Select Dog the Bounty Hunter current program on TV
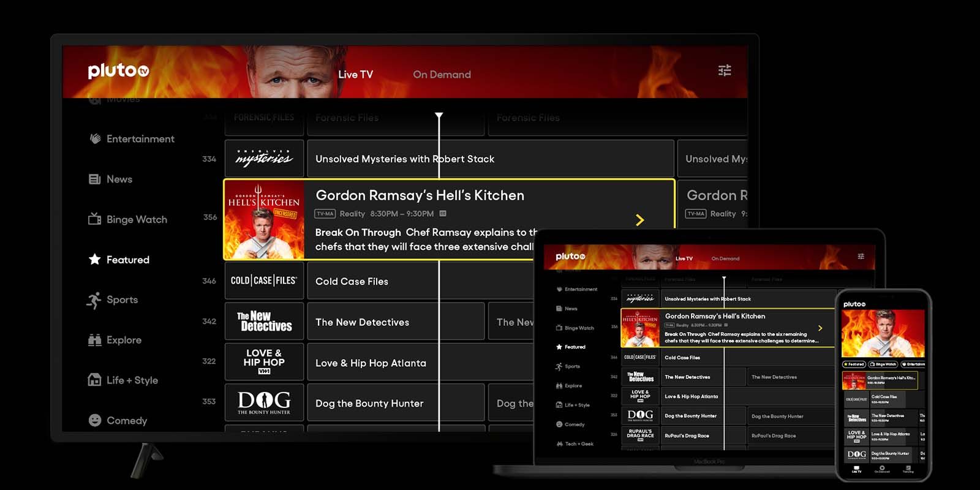980x490 pixels. [x=396, y=402]
